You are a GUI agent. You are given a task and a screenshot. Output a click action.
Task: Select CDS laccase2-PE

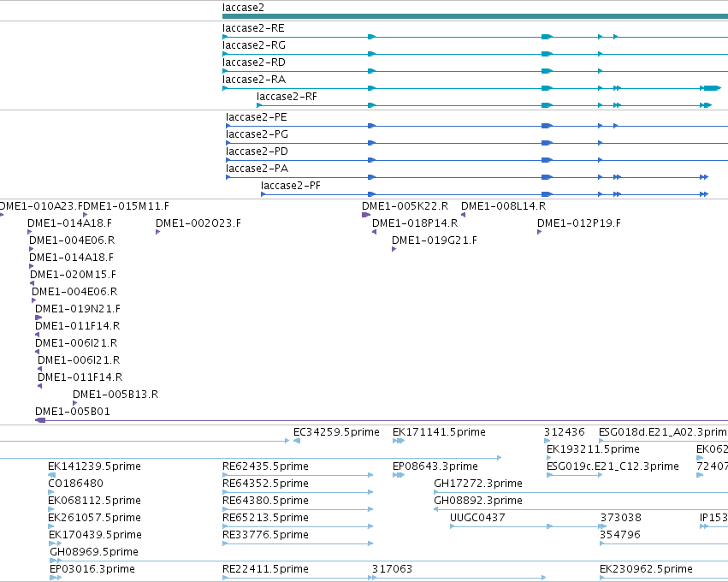coord(257,117)
